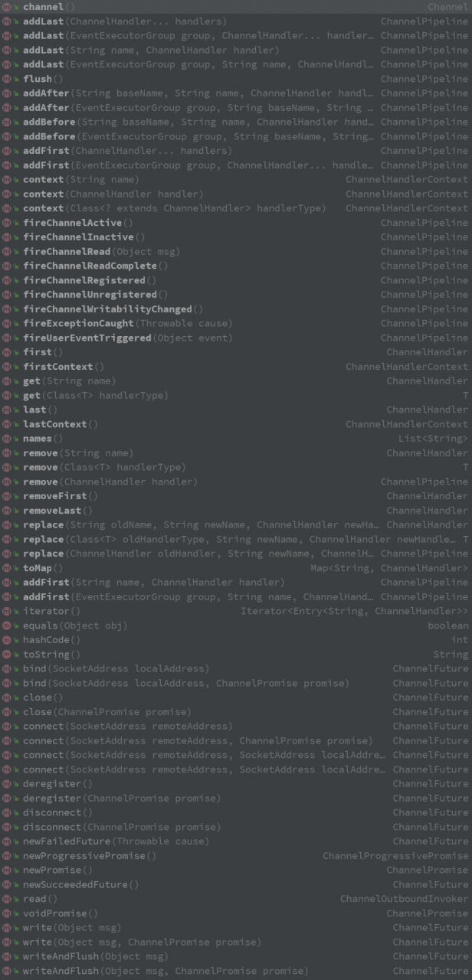
Task: Click the ChannelOutboundInvoker return type of read()
Action: pos(404,899)
